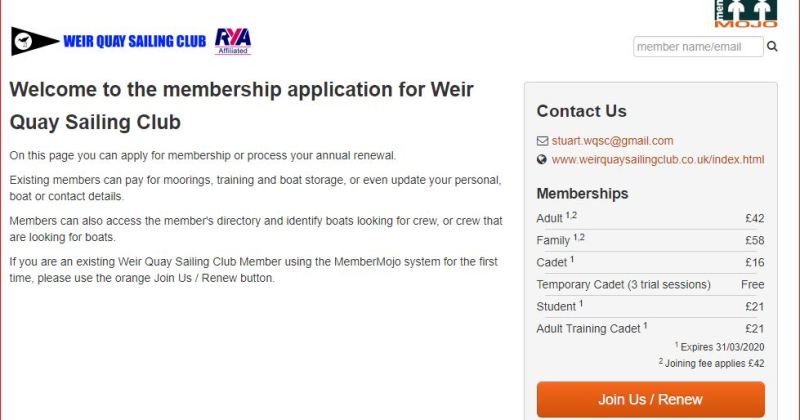Screen dimensions: 800x420
Task: Select the Student membership row
Action: coord(650,306)
